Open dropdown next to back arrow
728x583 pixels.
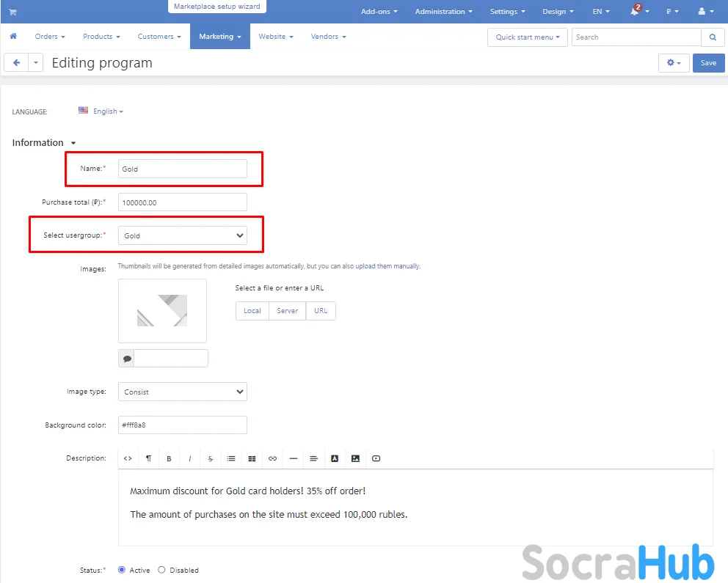[36, 62]
